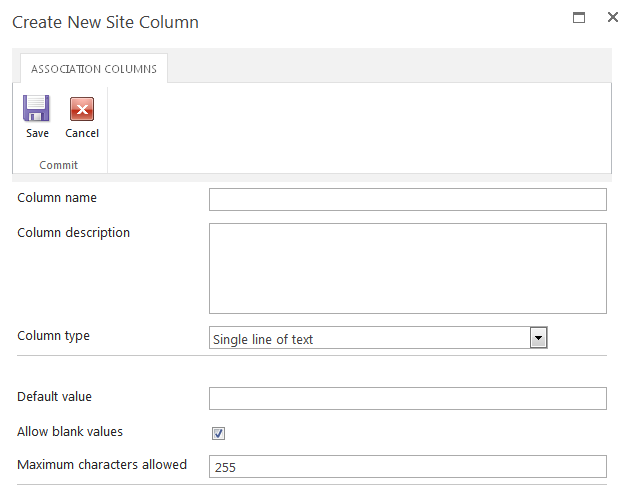Click the Cancel text under the X icon
The width and height of the screenshot is (625, 501).
point(82,134)
